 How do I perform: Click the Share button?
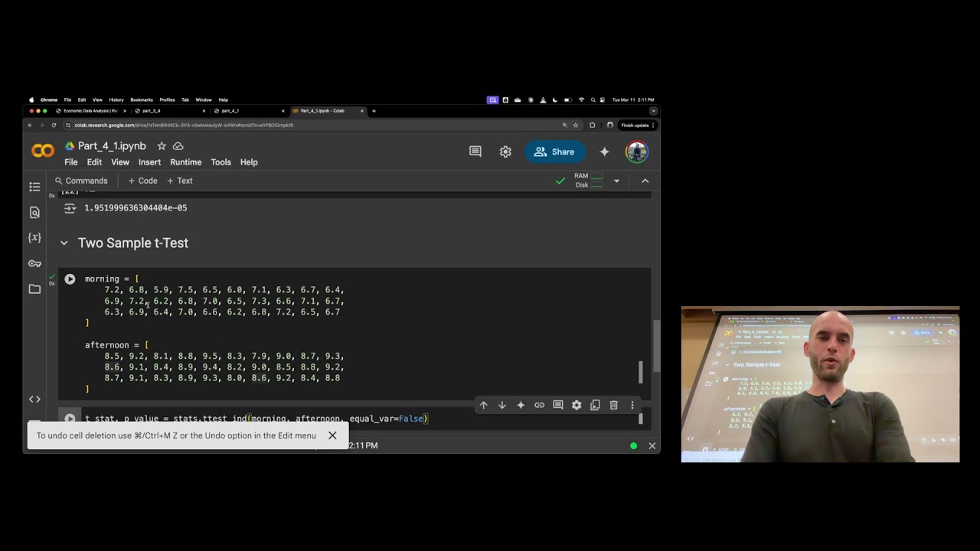pos(555,152)
